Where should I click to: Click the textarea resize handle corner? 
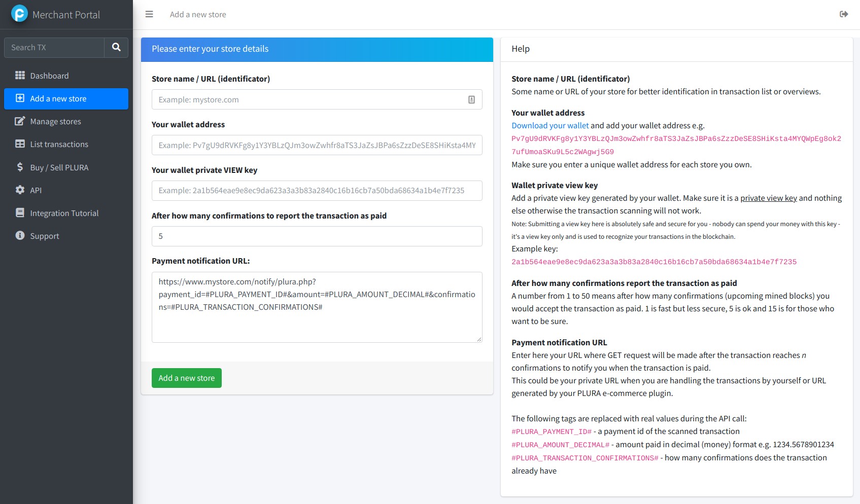[x=479, y=339]
